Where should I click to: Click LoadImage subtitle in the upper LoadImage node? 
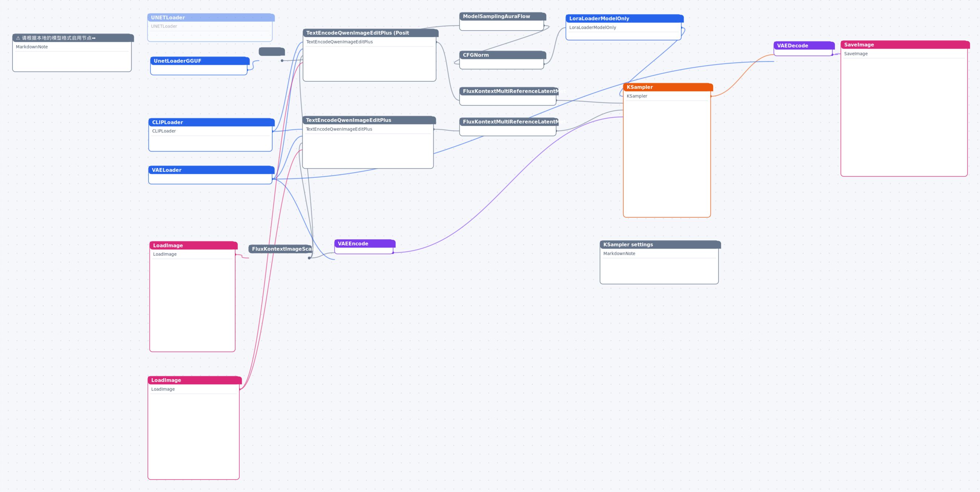pyautogui.click(x=165, y=254)
